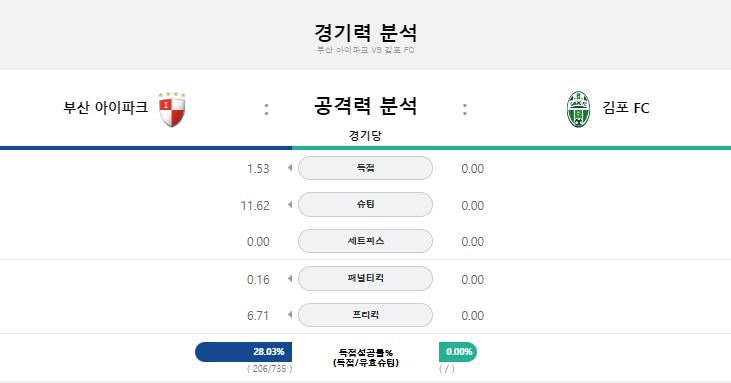Select the 득점 stat button
Screen dimensions: 731x383
[366, 168]
